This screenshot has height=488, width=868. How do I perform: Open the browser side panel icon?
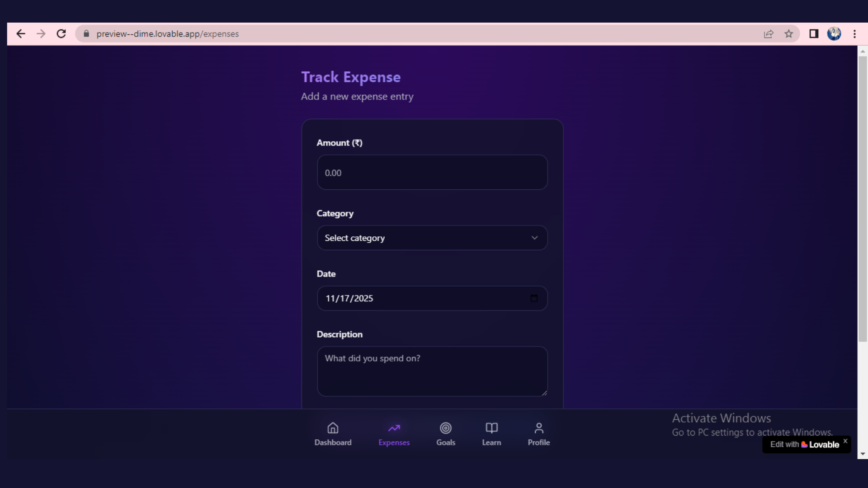(813, 34)
